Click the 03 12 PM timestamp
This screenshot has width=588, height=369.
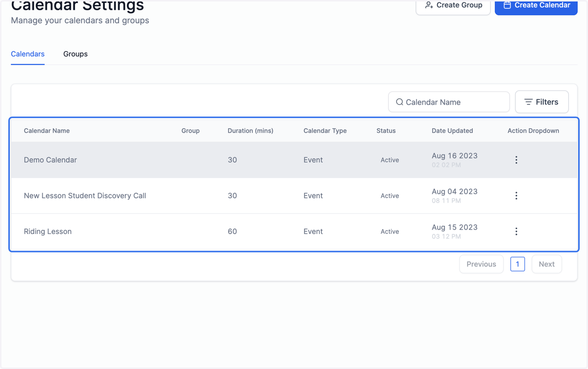(x=446, y=237)
